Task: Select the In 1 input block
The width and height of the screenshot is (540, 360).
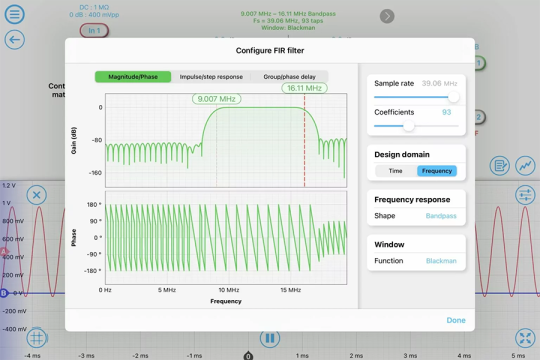Action: [94, 31]
